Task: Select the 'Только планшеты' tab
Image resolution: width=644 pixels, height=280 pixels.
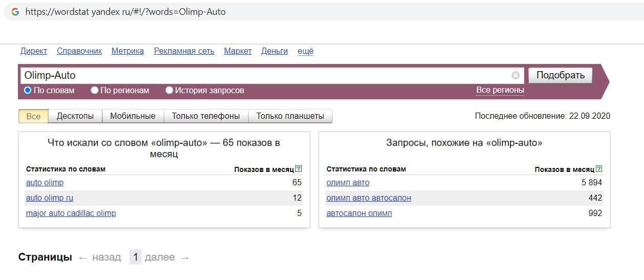Action: coord(290,116)
